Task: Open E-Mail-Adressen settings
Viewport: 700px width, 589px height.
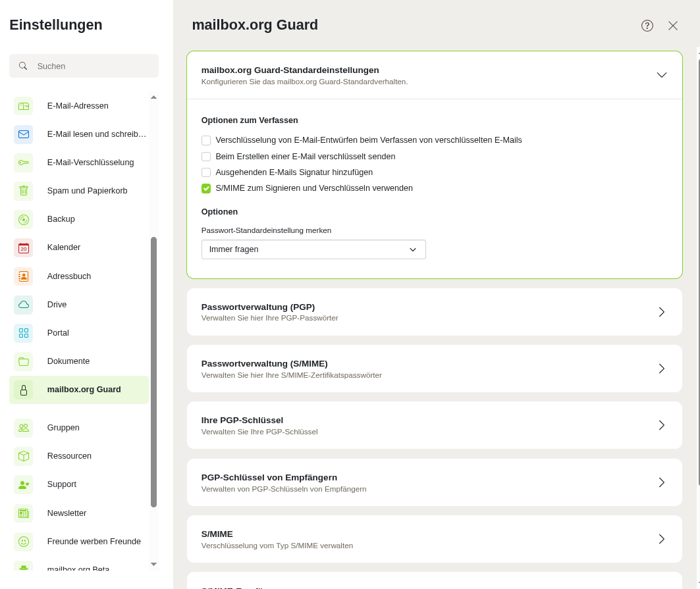Action: 79,106
